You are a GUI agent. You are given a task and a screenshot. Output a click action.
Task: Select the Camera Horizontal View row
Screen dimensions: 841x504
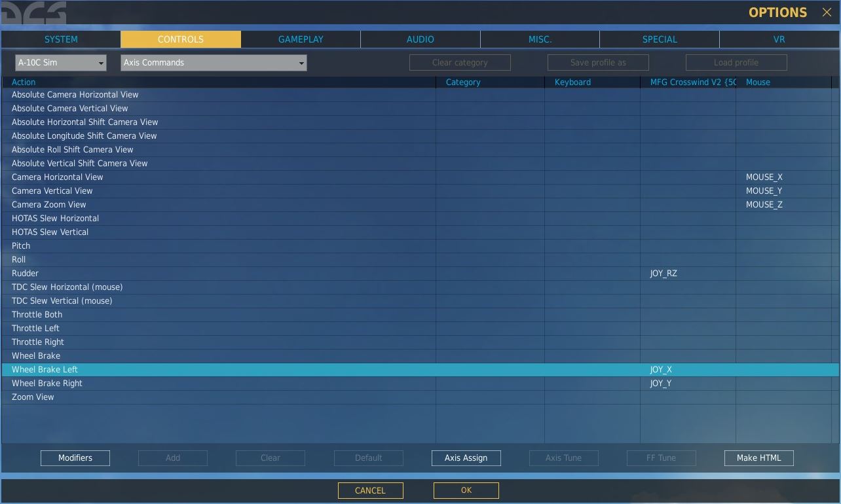420,177
